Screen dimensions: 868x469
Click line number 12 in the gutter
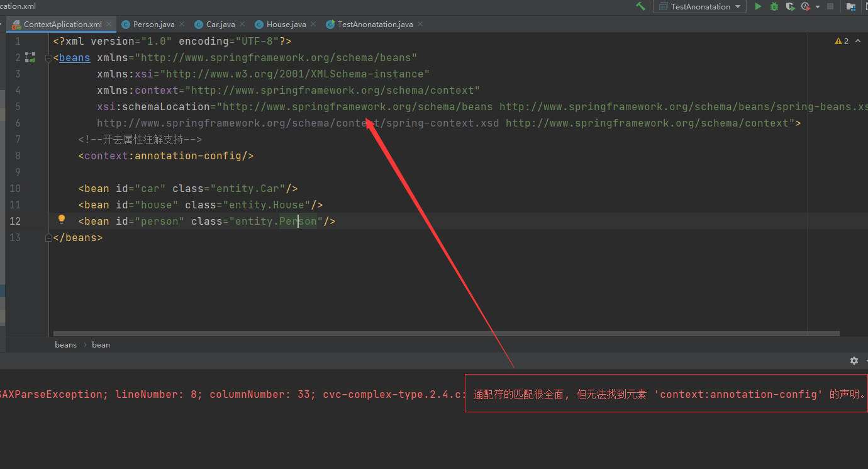pos(14,222)
